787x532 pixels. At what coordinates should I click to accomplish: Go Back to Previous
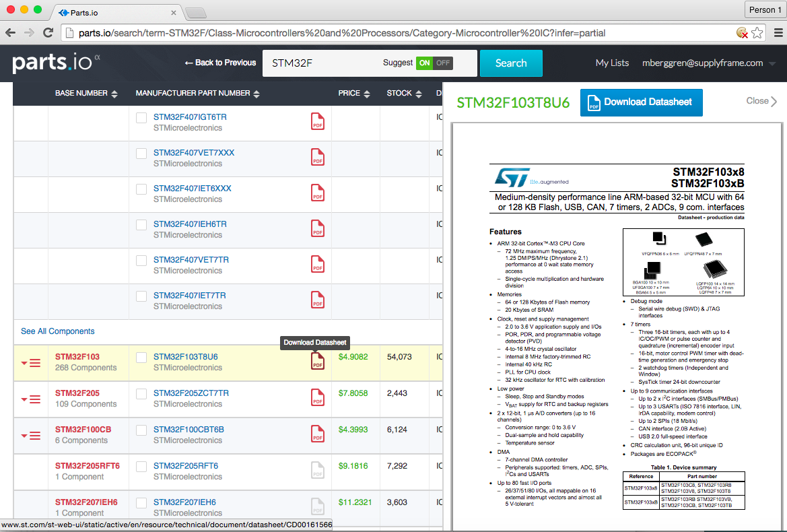coord(220,63)
